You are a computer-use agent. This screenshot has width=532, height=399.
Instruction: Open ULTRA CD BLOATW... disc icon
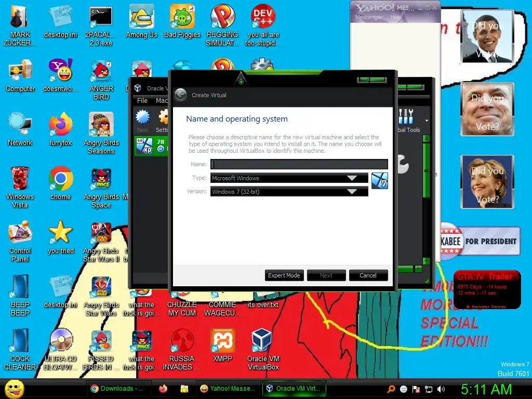pos(60,349)
